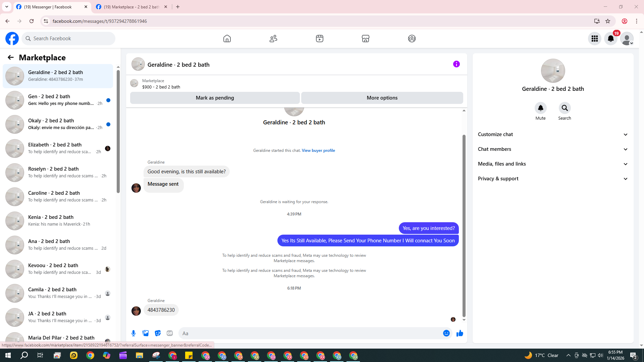Open the sticker picker icon

click(158, 333)
